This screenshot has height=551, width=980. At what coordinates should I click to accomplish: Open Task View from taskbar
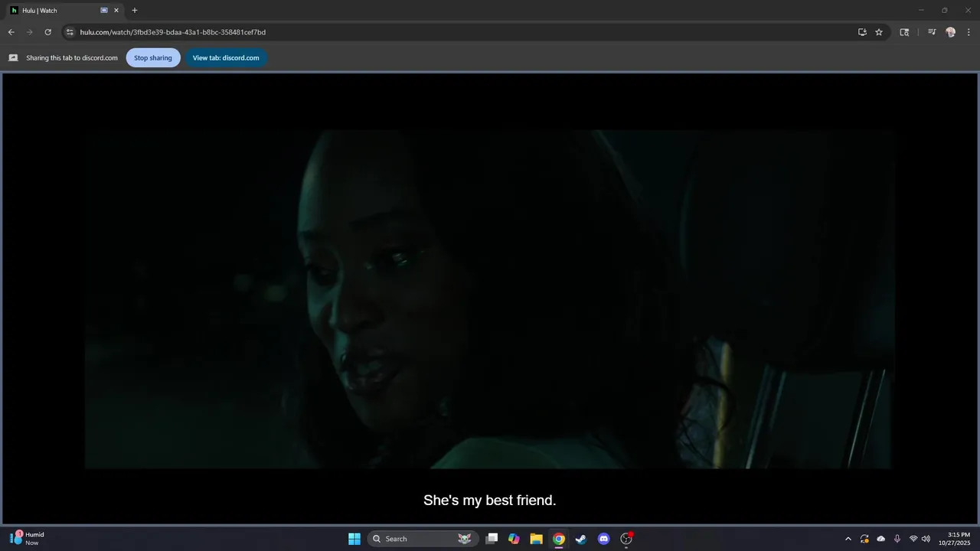coord(492,539)
